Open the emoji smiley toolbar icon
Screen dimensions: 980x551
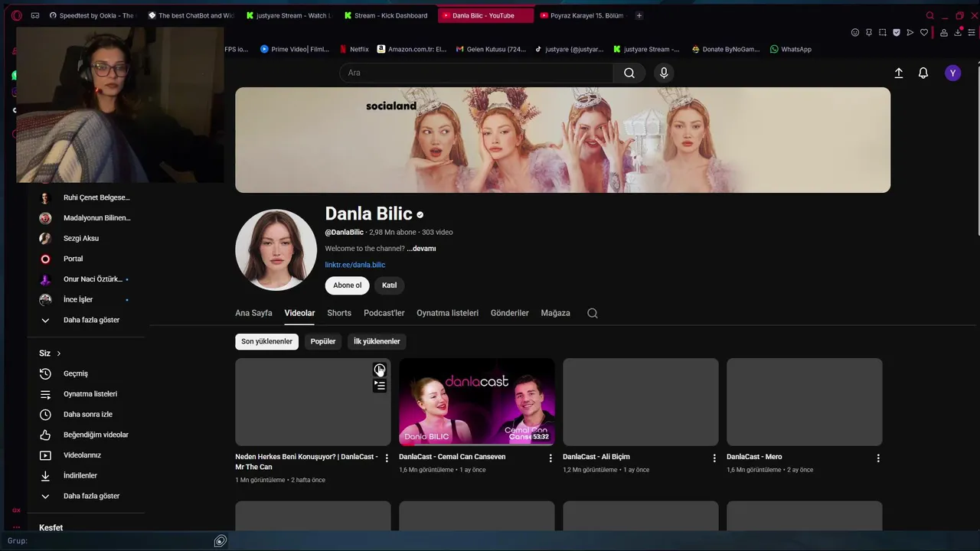855,32
